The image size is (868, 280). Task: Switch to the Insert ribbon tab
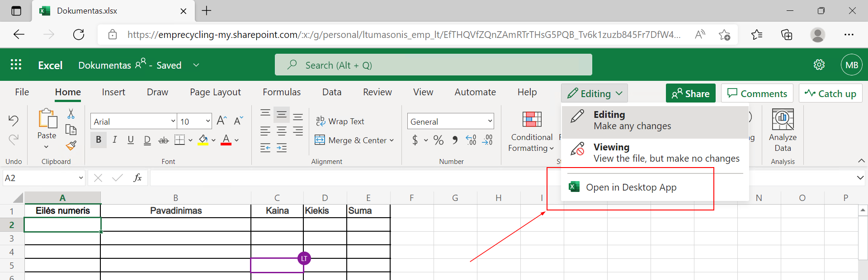click(113, 92)
